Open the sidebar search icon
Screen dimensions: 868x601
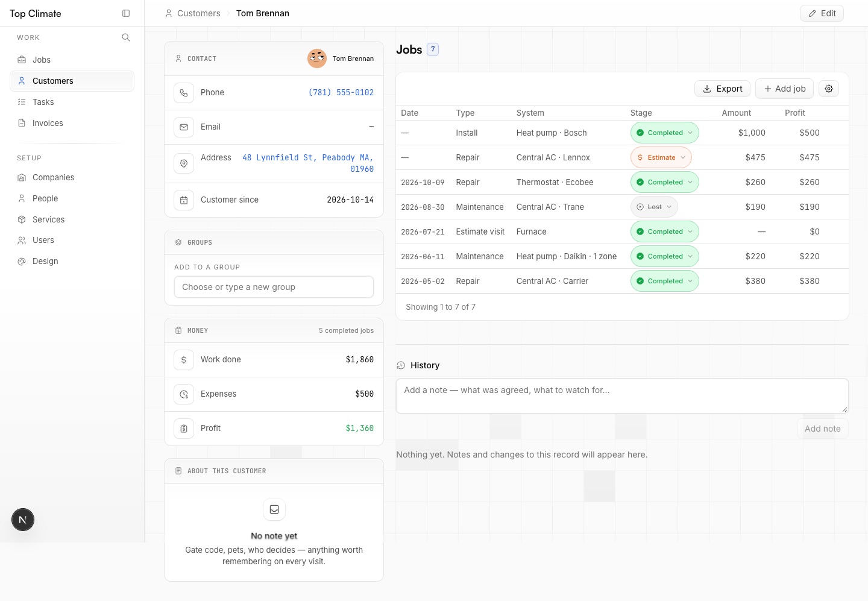point(126,37)
